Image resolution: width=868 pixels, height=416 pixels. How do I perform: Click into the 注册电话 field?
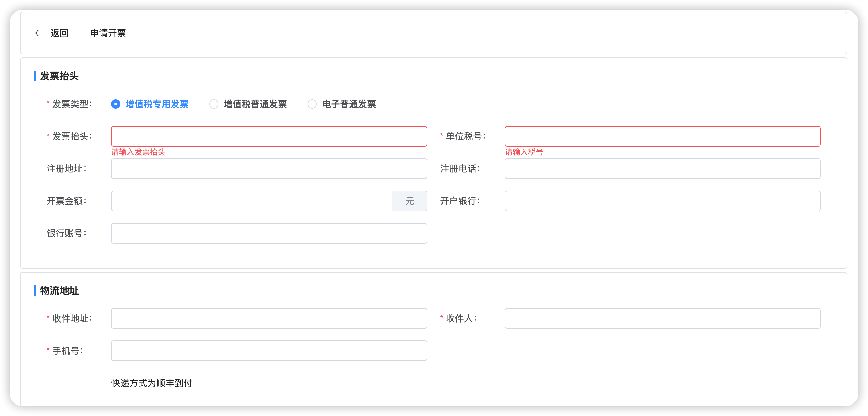coord(662,169)
